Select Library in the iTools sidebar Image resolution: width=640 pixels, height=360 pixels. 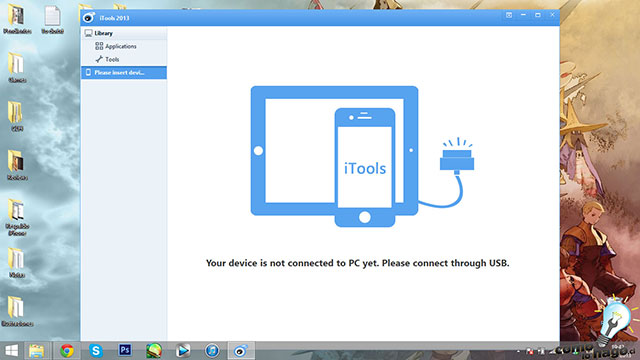(124, 33)
